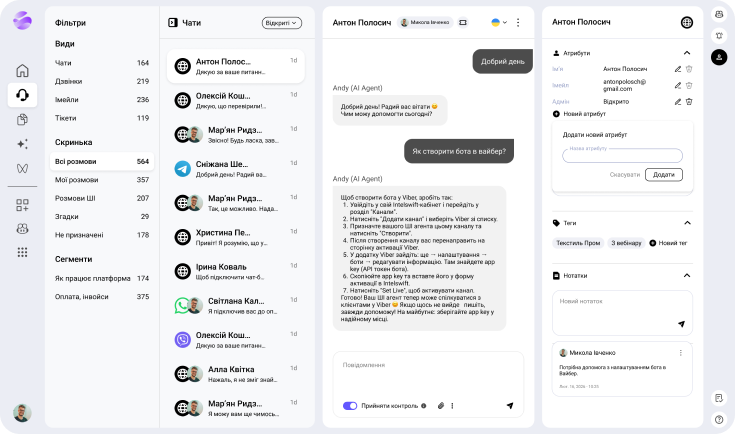Open the Відкриті chats filter dropdown
Screen dimensions: 735x434
coord(281,22)
